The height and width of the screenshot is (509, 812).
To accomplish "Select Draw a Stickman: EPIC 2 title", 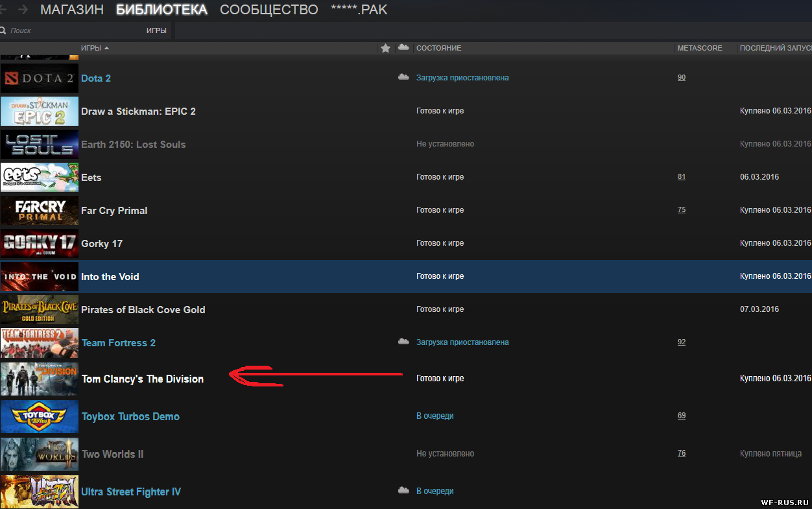I will 138,111.
